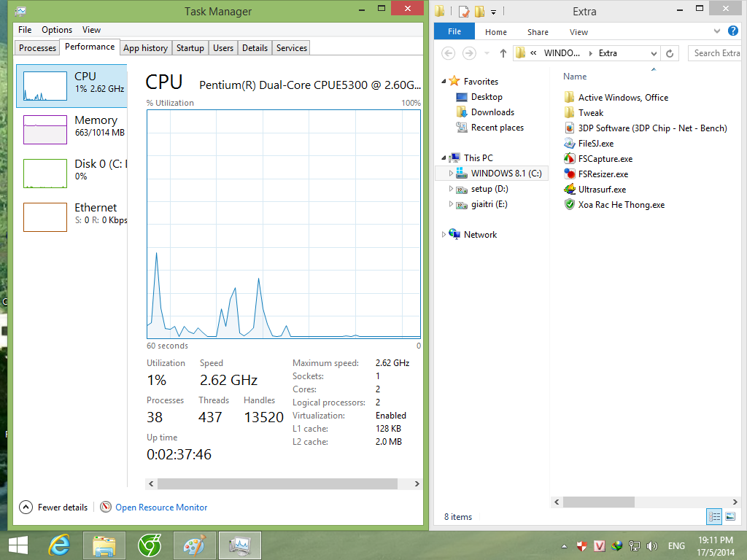
Task: Click the Refresh button in address bar
Action: tap(670, 53)
